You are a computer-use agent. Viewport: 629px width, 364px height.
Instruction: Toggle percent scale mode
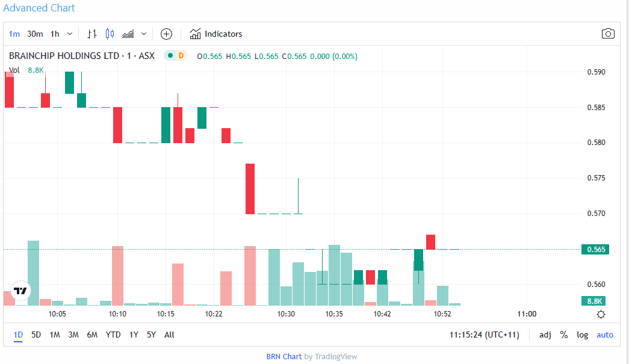(564, 335)
